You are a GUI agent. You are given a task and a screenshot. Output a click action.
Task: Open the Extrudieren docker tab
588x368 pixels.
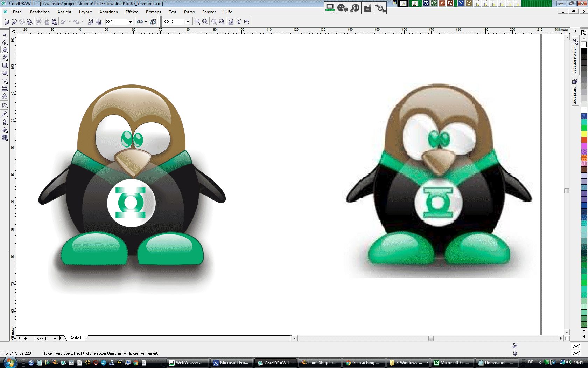point(575,91)
